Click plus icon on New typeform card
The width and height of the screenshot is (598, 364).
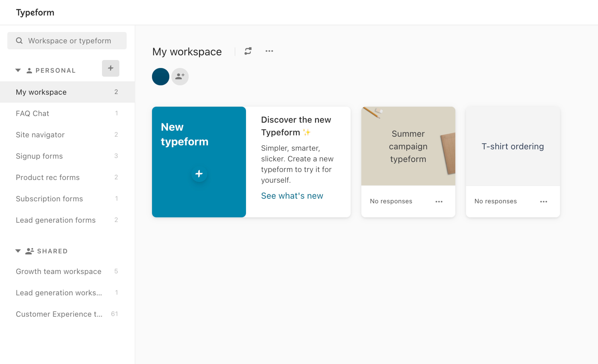click(x=199, y=174)
